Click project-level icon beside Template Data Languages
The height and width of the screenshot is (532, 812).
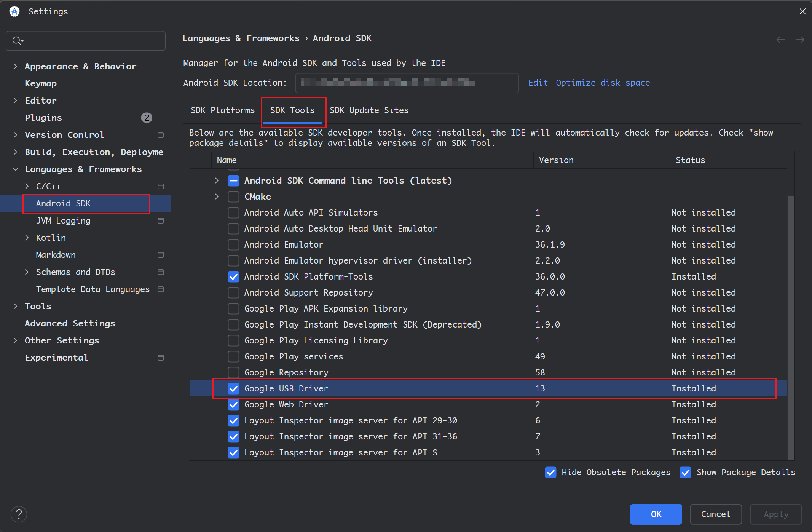[x=161, y=289]
